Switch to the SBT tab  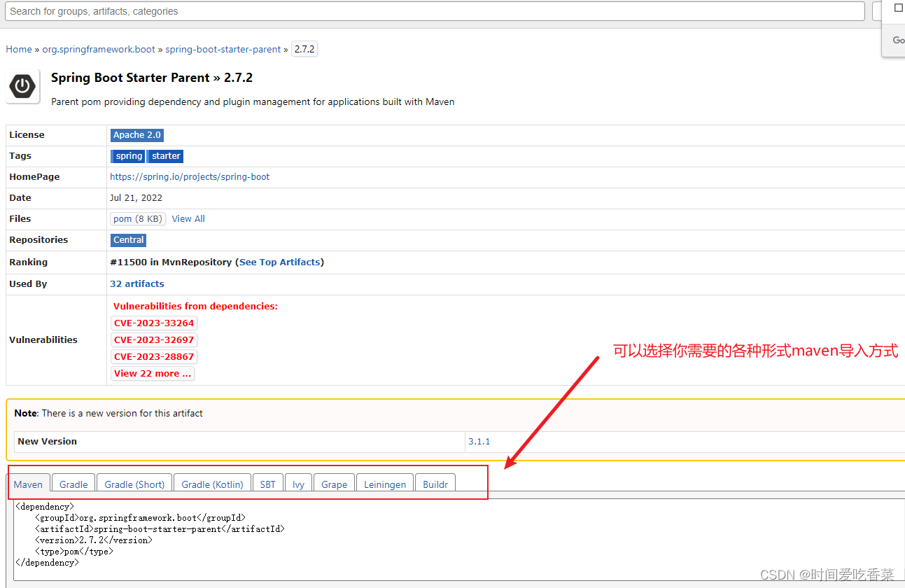(x=268, y=484)
